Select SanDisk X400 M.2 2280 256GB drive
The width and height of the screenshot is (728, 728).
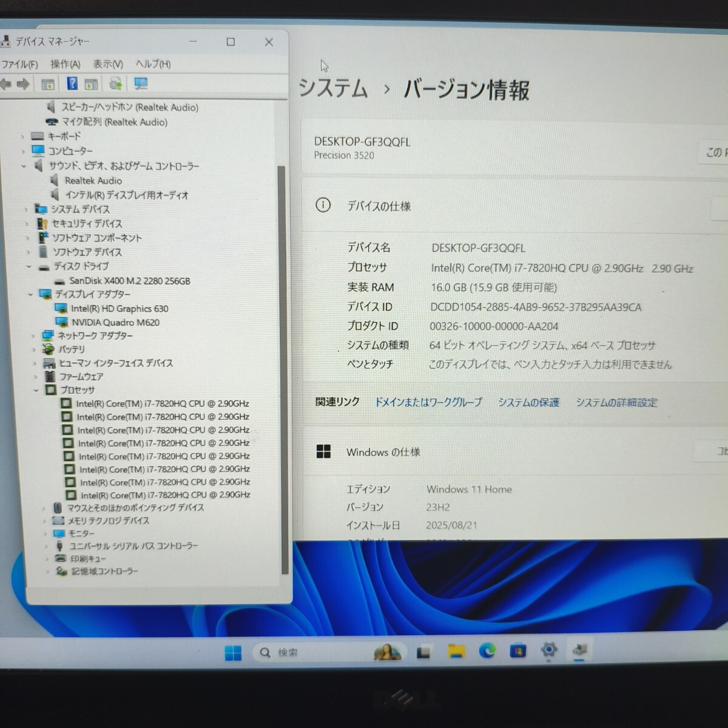coord(130,281)
